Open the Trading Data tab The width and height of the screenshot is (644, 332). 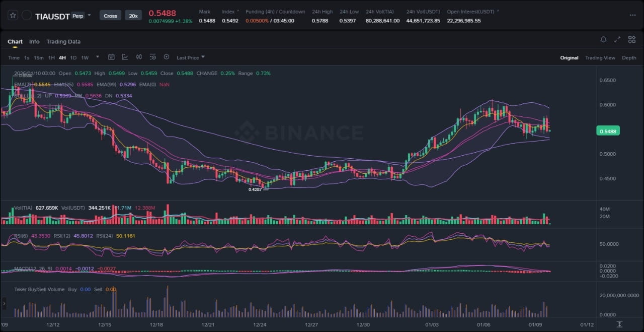coord(63,42)
